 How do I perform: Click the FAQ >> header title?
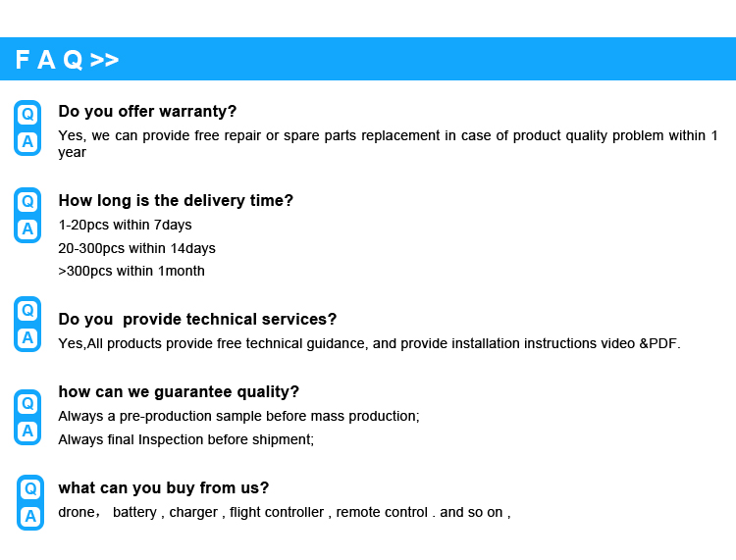[67, 60]
